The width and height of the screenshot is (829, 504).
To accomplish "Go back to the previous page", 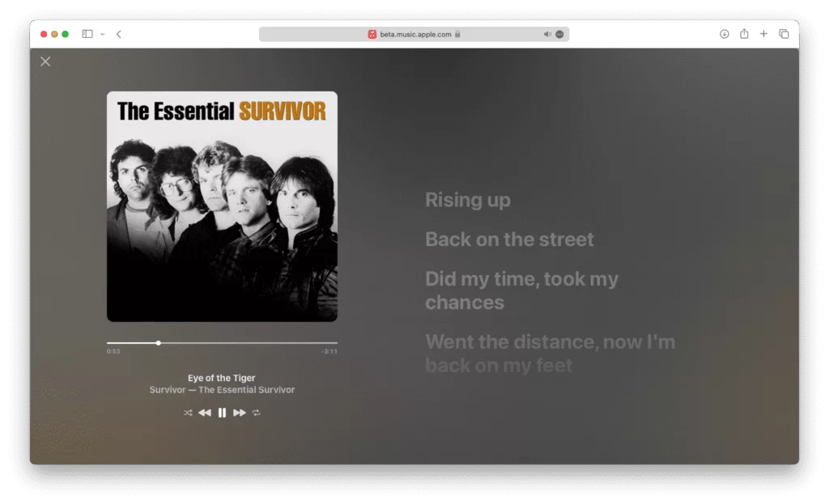I will click(119, 34).
